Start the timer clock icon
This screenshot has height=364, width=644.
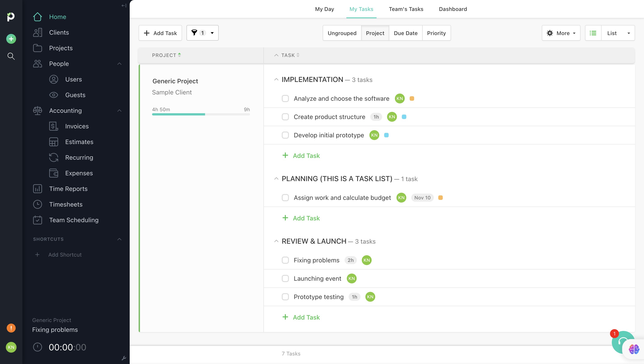coord(38,347)
